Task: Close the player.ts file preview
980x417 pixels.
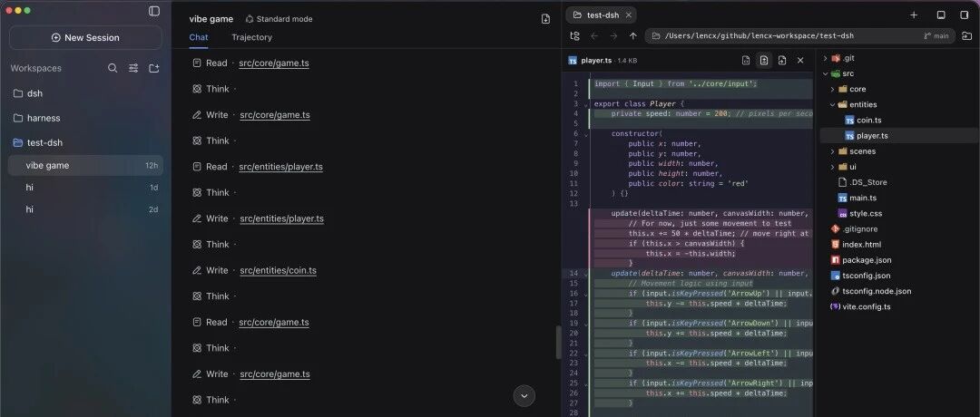Action: click(800, 61)
